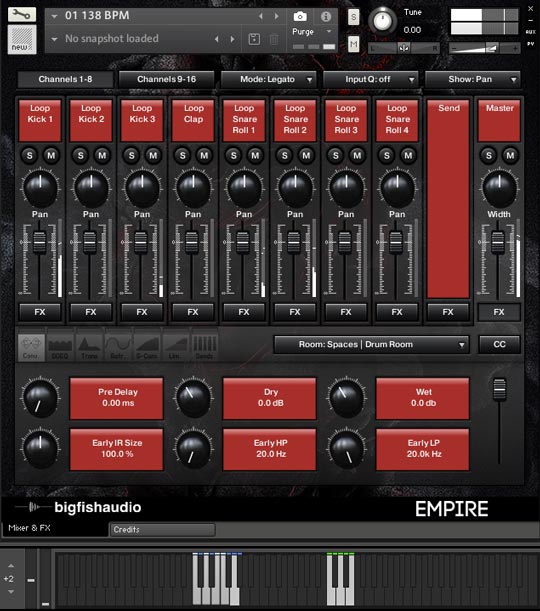Click the Pre Delay knob
This screenshot has height=611, width=540.
41,398
